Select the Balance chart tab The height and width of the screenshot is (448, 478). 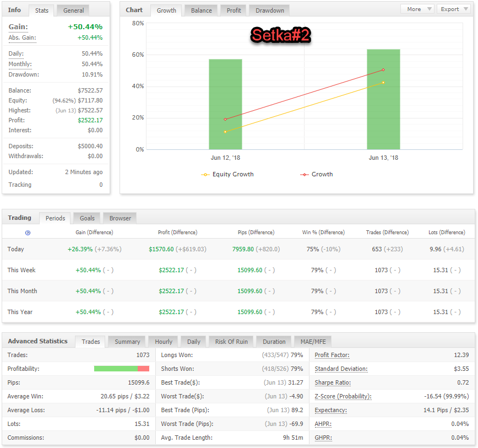(201, 10)
